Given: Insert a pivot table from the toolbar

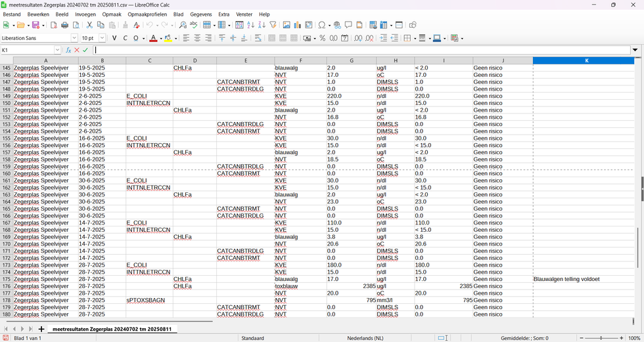Looking at the screenshot, I should tap(309, 25).
